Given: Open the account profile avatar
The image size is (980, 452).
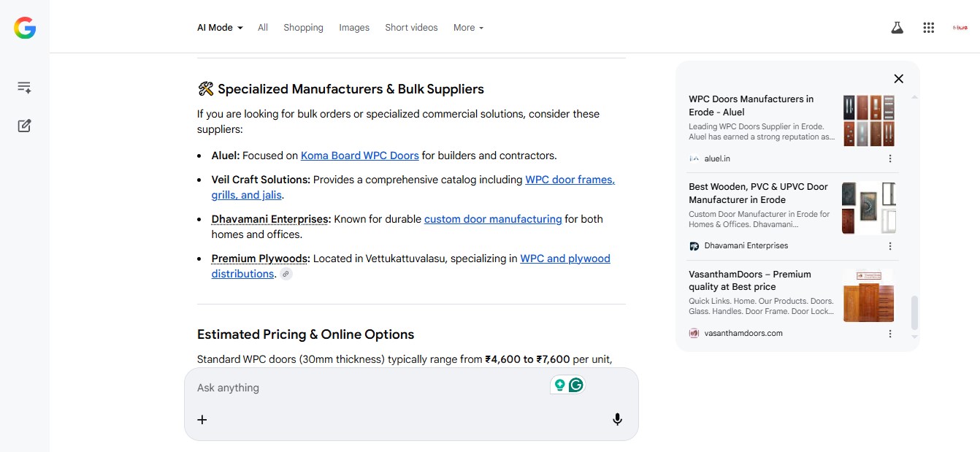Looking at the screenshot, I should pos(960,28).
